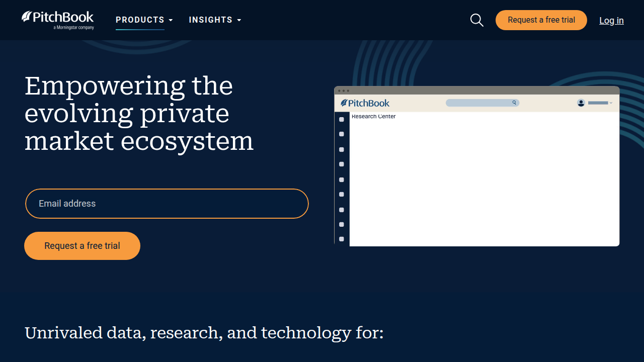This screenshot has height=362, width=644.
Task: Focus the Email address input field
Action: 167,204
